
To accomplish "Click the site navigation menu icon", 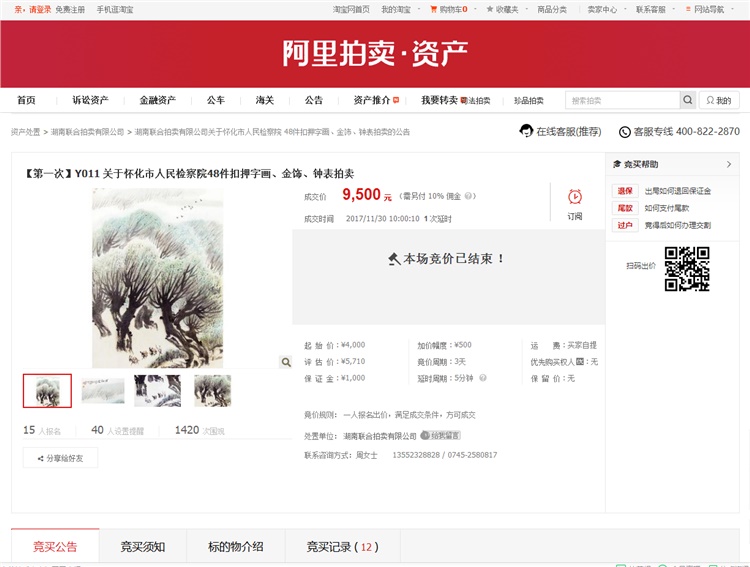I will pyautogui.click(x=688, y=9).
